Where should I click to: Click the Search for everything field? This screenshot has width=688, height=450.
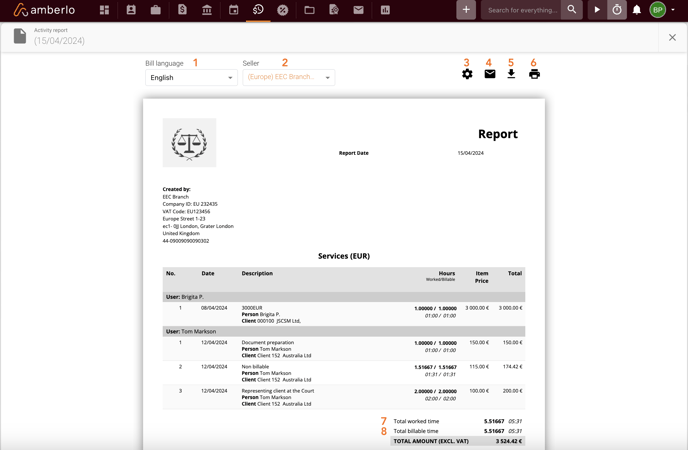tap(523, 10)
